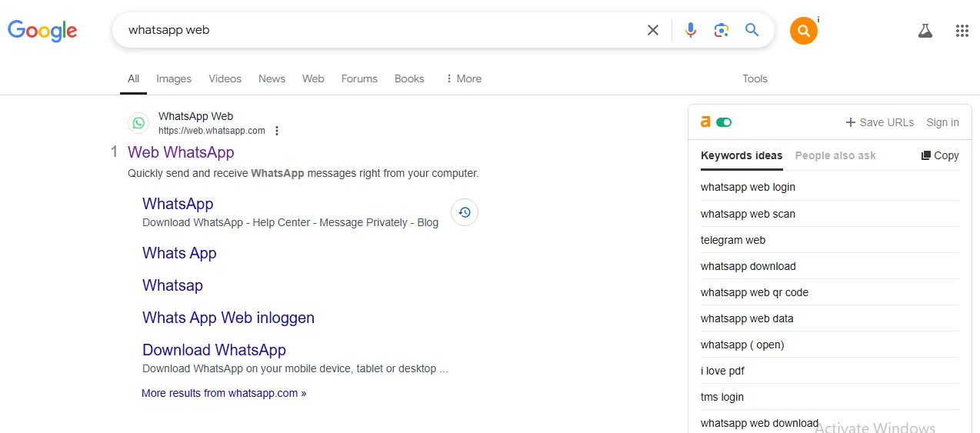Switch to the News tab
This screenshot has width=980, height=433.
tap(272, 78)
